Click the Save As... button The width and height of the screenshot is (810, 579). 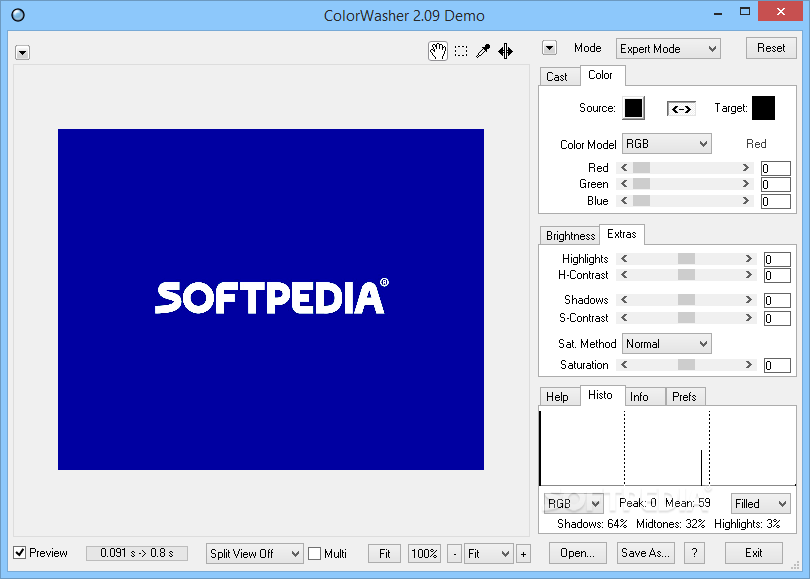(x=646, y=553)
